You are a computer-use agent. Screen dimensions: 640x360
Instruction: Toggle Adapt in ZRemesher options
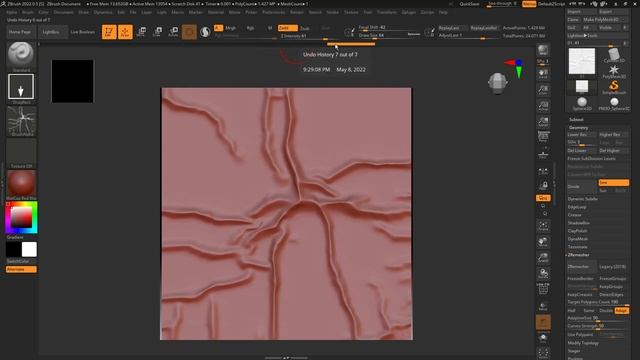tap(621, 311)
